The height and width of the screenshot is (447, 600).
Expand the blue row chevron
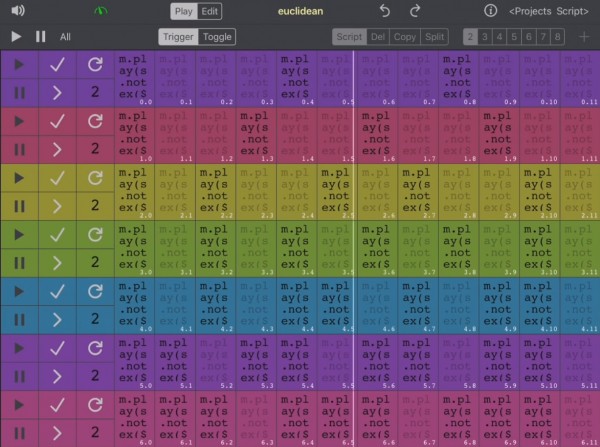(x=57, y=320)
